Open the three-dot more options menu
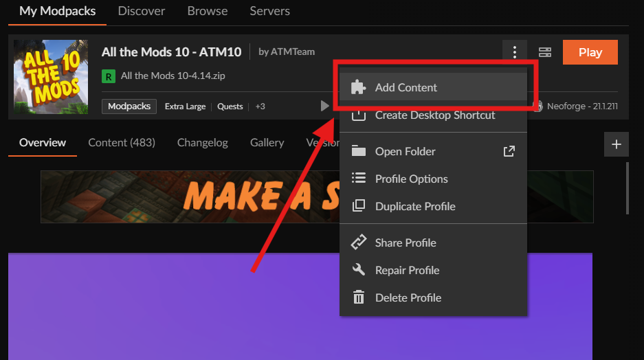This screenshot has width=644, height=360. click(x=514, y=52)
